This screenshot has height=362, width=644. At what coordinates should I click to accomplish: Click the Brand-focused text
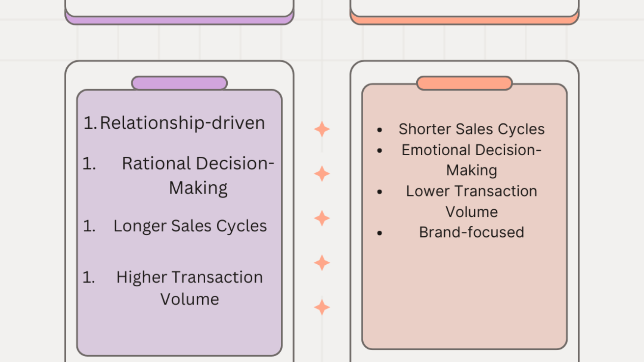point(471,232)
